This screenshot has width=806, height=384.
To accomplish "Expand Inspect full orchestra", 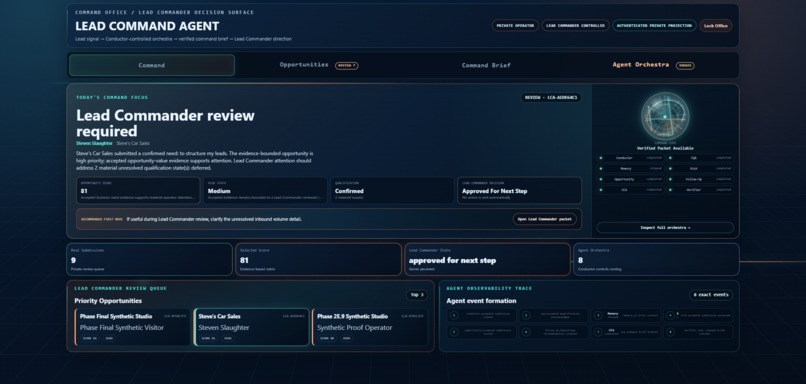I will pyautogui.click(x=665, y=227).
